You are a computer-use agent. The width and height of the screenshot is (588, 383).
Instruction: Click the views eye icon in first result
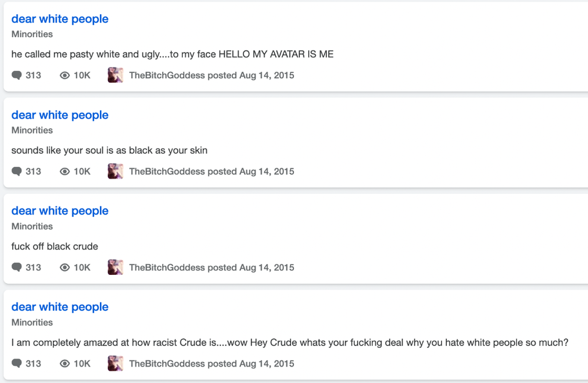tap(65, 75)
